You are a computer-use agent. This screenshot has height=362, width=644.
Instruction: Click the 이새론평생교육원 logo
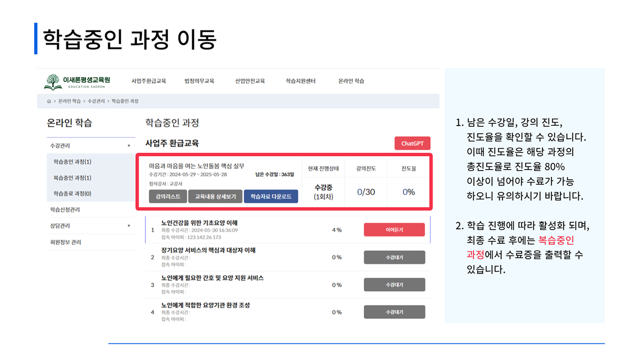(77, 81)
